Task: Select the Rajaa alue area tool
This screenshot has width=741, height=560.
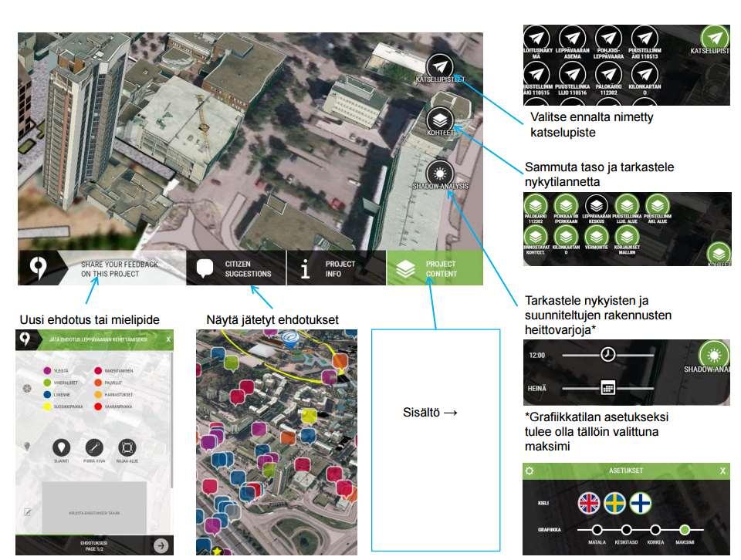Action: click(127, 447)
